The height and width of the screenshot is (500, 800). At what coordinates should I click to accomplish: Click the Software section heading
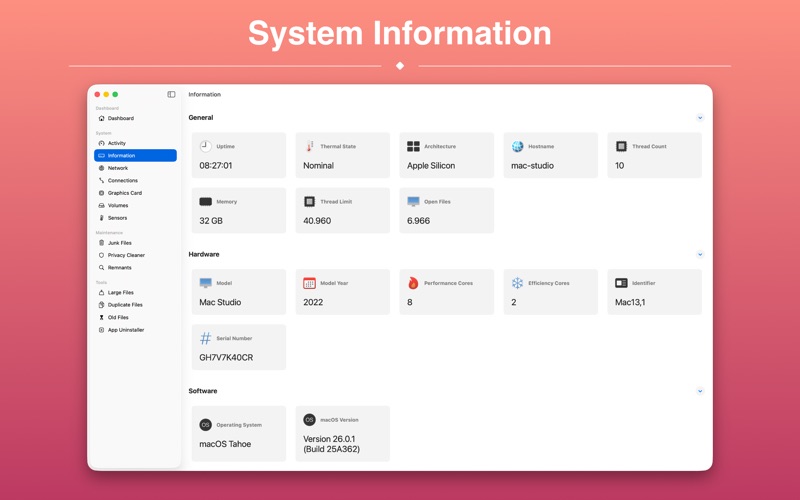click(203, 391)
